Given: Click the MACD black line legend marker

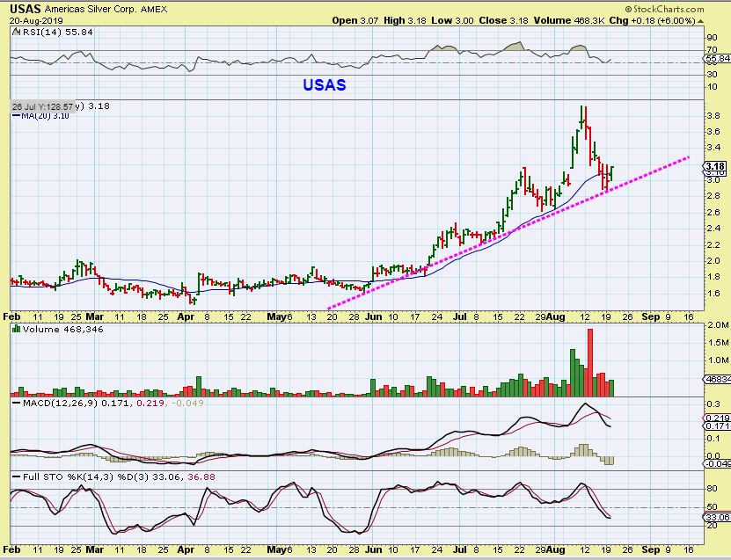Looking at the screenshot, I should tap(16, 403).
